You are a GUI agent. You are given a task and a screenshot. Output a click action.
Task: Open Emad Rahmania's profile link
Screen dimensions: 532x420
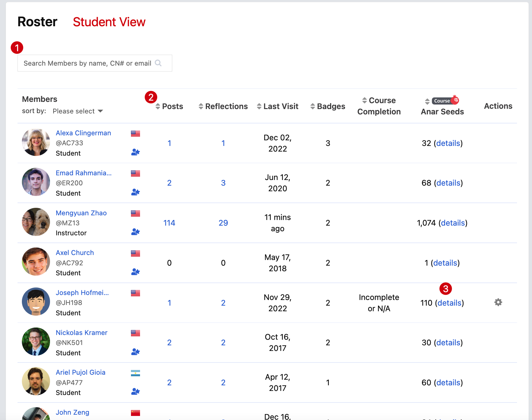[x=84, y=173]
